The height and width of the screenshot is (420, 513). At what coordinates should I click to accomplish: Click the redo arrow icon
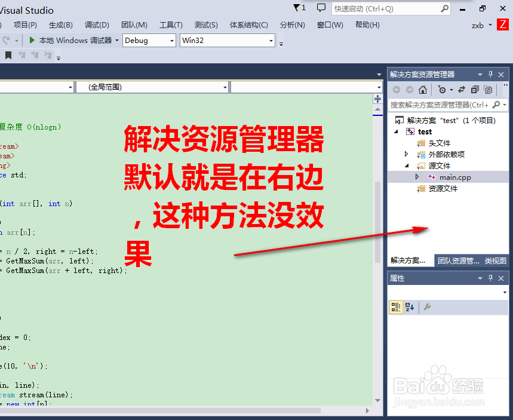click(x=6, y=40)
